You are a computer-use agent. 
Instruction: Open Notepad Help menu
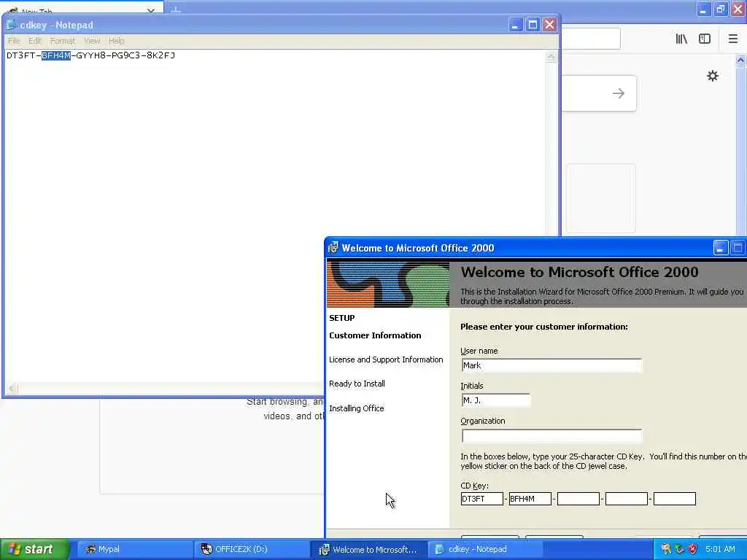click(x=116, y=41)
